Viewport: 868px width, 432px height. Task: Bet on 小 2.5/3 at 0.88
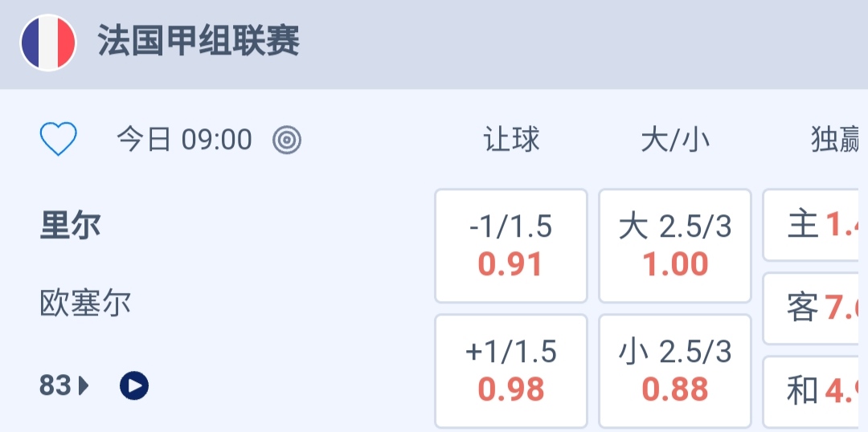point(675,371)
